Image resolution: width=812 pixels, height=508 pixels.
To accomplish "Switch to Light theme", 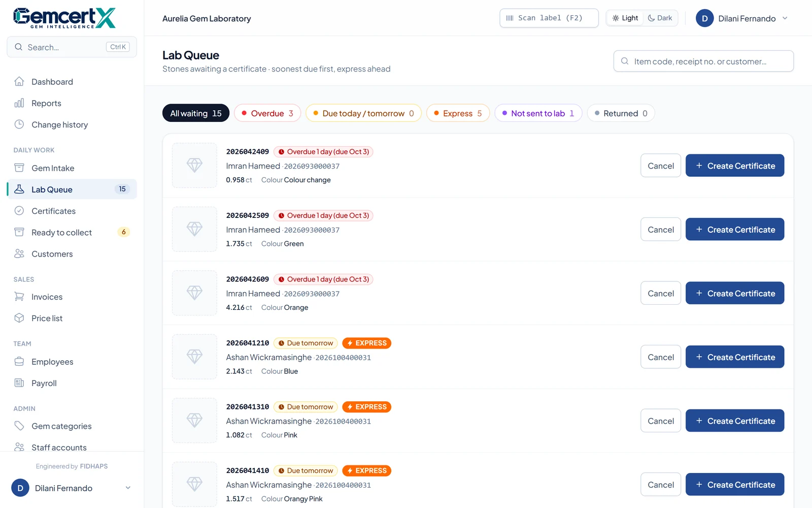I will point(625,18).
